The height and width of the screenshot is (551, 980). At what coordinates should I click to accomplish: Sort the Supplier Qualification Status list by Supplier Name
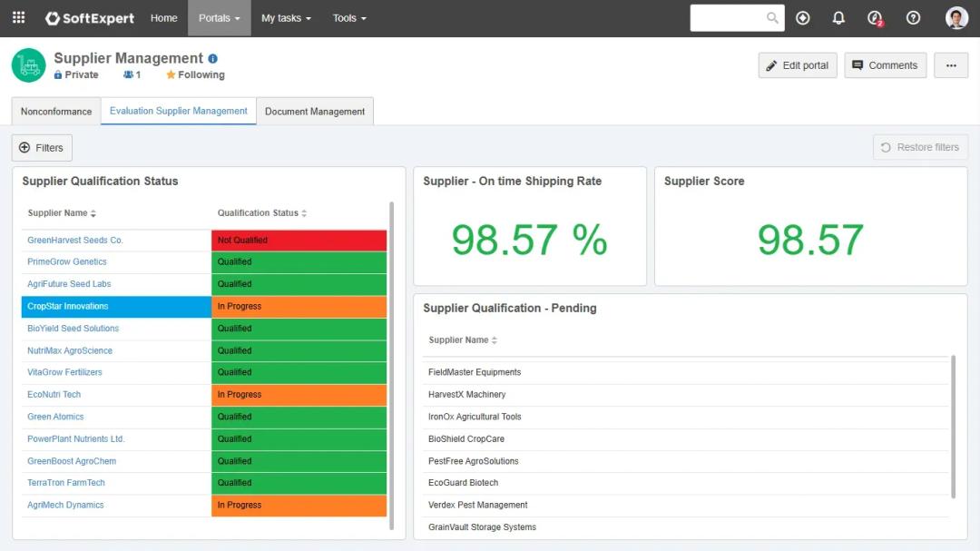62,213
